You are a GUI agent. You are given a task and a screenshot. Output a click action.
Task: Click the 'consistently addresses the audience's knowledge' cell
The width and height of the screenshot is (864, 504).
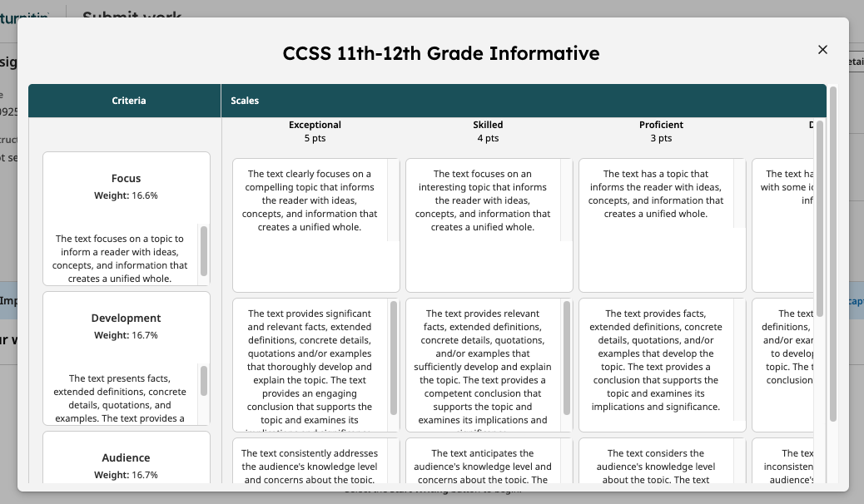(x=316, y=461)
